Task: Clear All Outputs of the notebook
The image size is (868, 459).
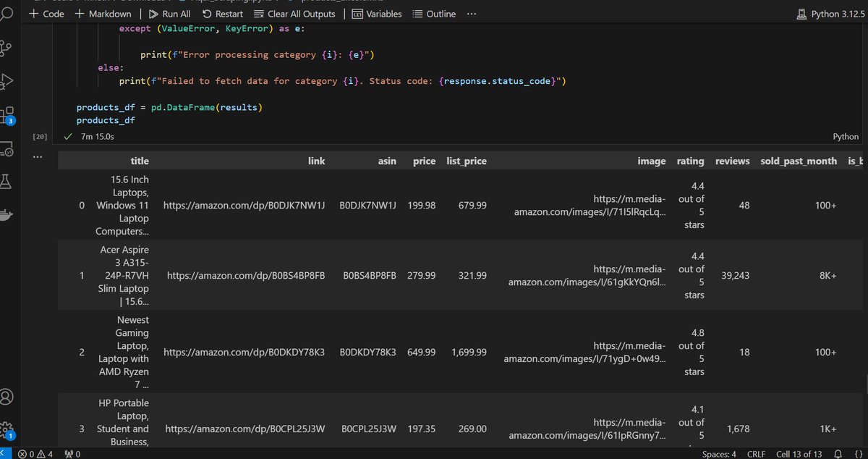Action: 294,14
